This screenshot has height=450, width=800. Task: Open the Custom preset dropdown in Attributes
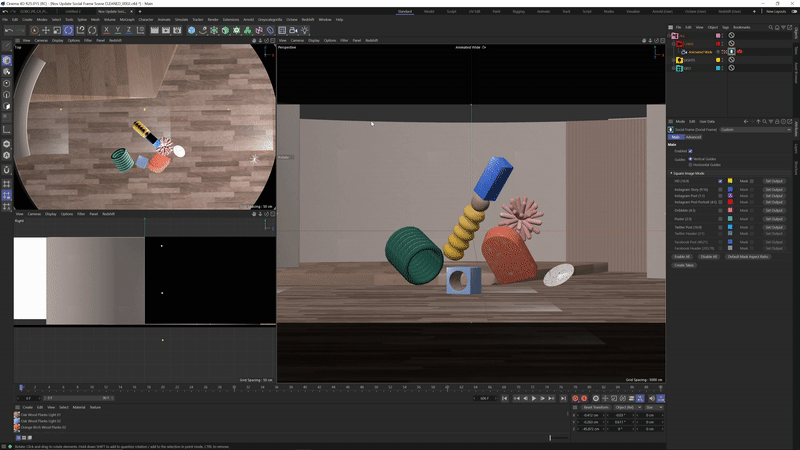coord(755,130)
